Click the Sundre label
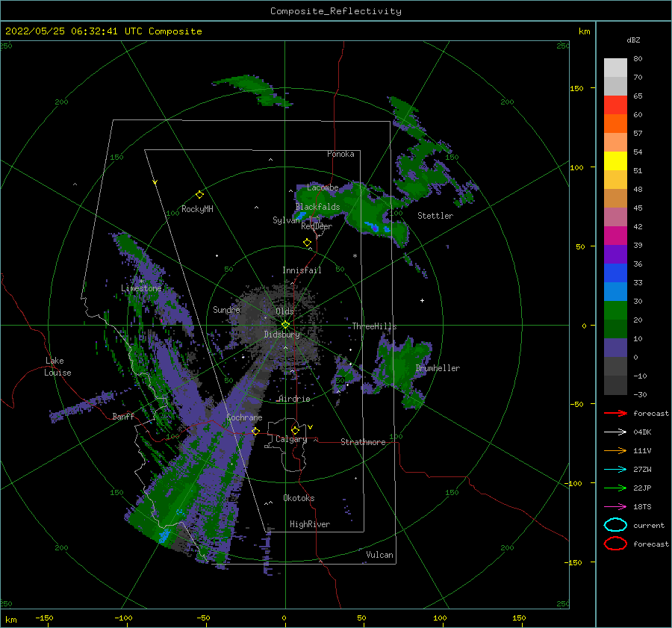672x628 pixels. [226, 309]
